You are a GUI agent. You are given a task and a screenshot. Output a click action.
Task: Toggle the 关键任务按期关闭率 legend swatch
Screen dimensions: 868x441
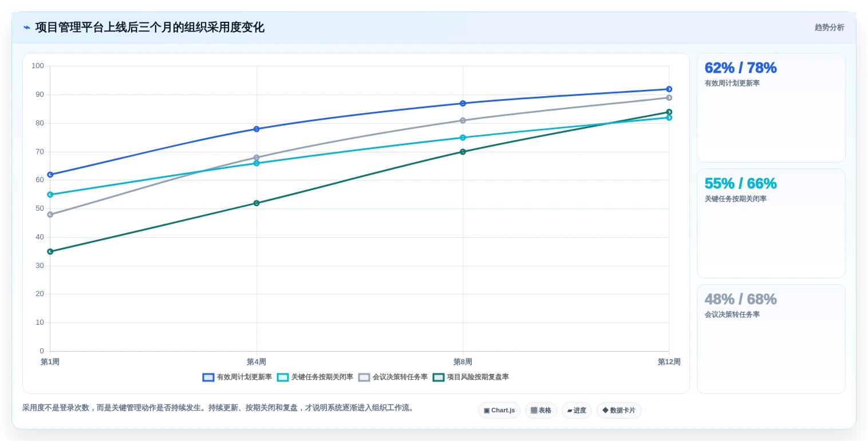pos(283,377)
